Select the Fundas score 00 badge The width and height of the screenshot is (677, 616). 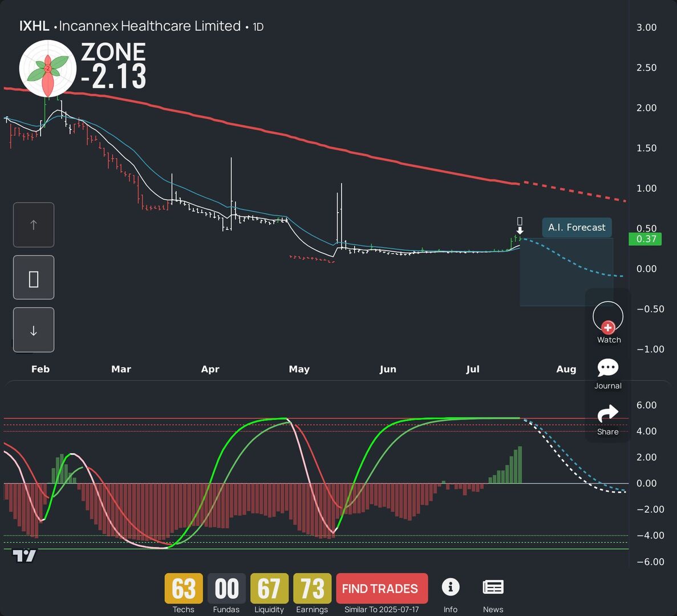[226, 589]
